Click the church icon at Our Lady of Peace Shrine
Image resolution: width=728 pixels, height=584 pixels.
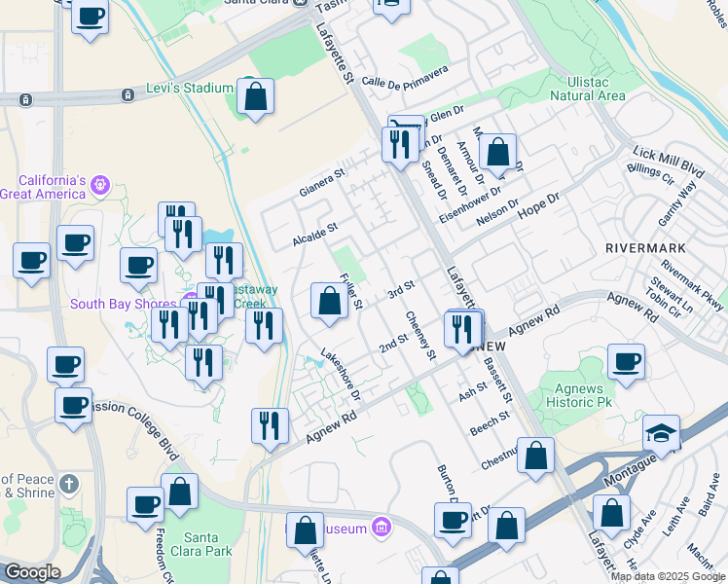(x=69, y=485)
